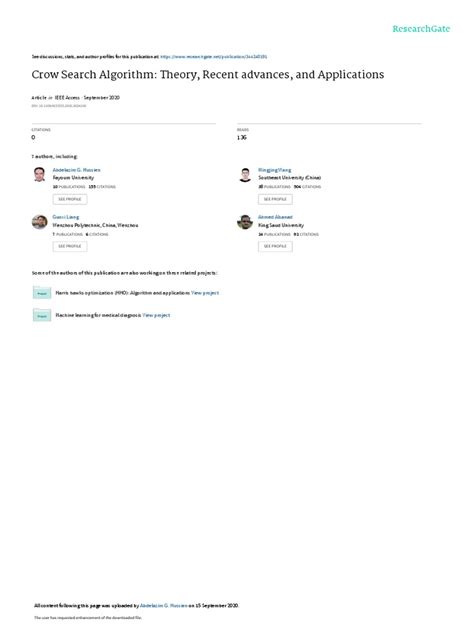Image resolution: width=474 pixels, height=632 pixels.
Task: Open the Southeast University author's name link
Action: [x=274, y=170]
